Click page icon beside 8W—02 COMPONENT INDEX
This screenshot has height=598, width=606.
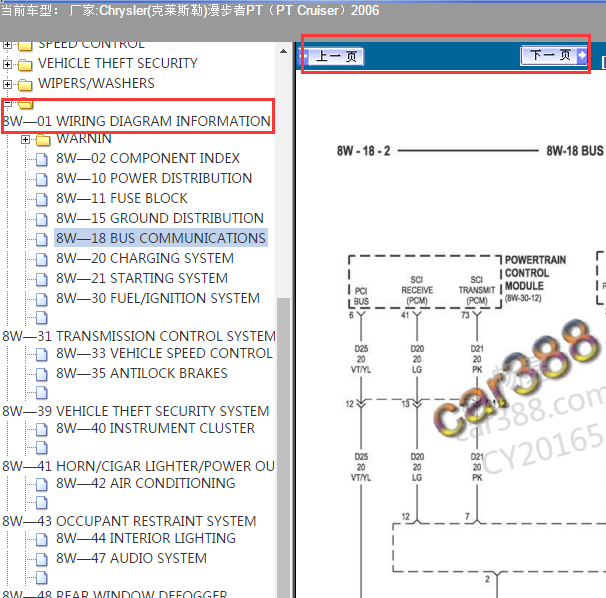pyautogui.click(x=42, y=159)
